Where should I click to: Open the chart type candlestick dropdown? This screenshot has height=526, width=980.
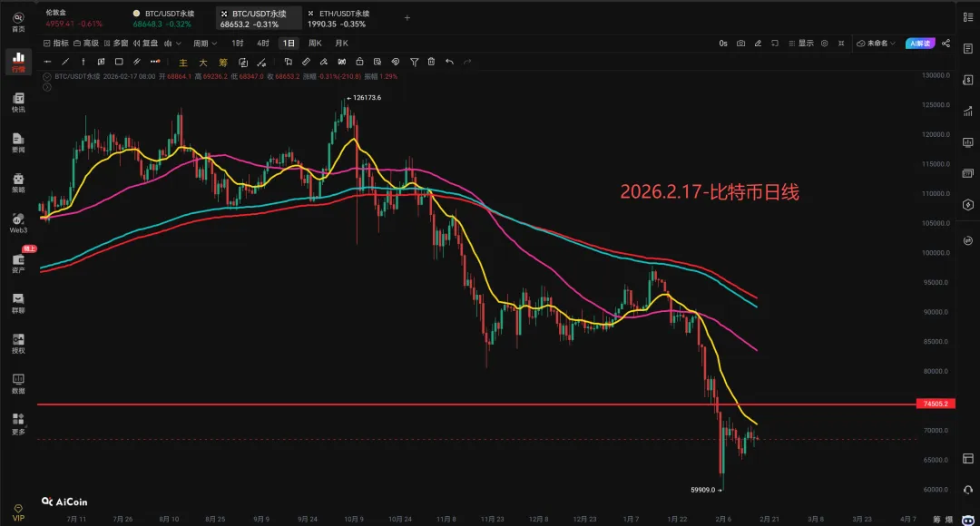(x=172, y=44)
